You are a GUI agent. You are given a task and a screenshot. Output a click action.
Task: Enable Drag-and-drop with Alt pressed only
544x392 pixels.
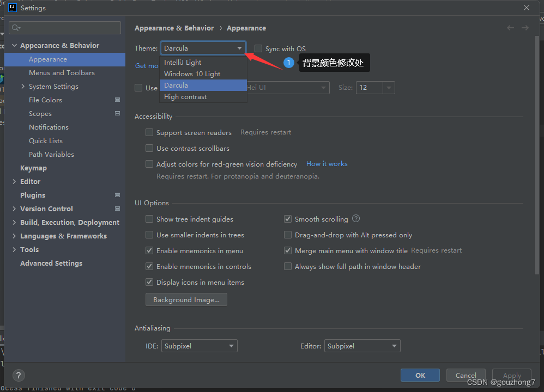click(x=288, y=235)
